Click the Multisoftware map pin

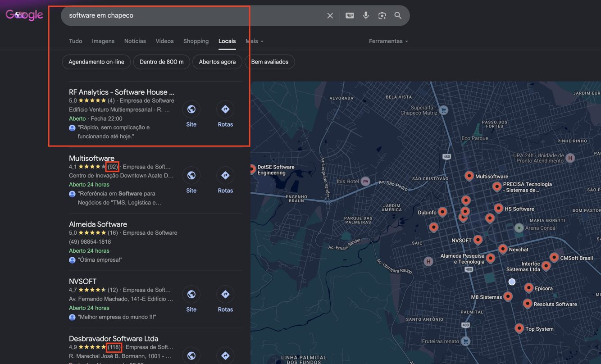(469, 176)
